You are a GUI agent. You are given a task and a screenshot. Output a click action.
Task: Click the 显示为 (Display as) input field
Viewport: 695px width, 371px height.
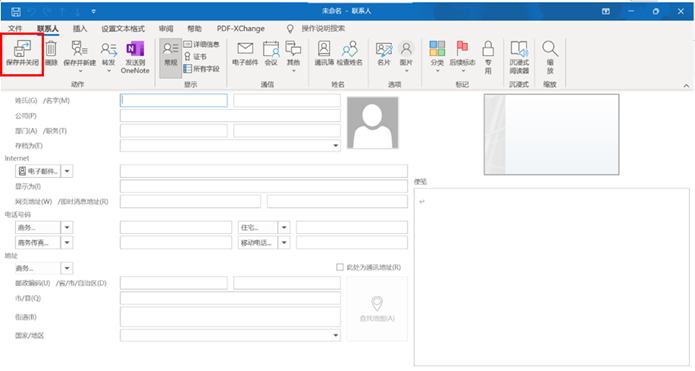264,186
